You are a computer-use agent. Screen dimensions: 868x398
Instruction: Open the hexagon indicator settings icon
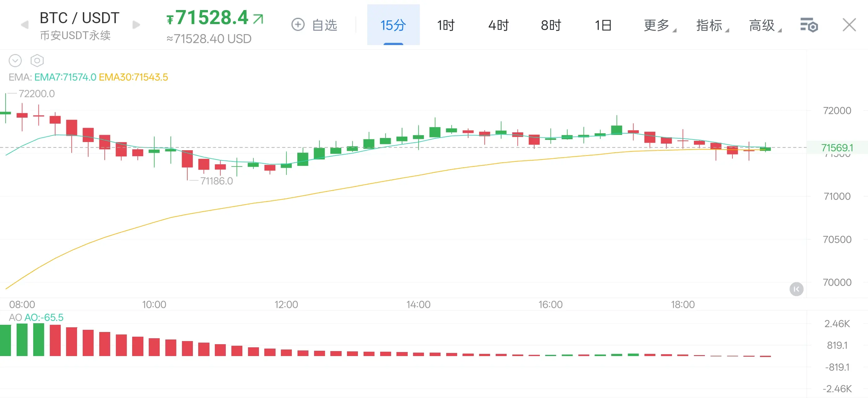pyautogui.click(x=37, y=61)
